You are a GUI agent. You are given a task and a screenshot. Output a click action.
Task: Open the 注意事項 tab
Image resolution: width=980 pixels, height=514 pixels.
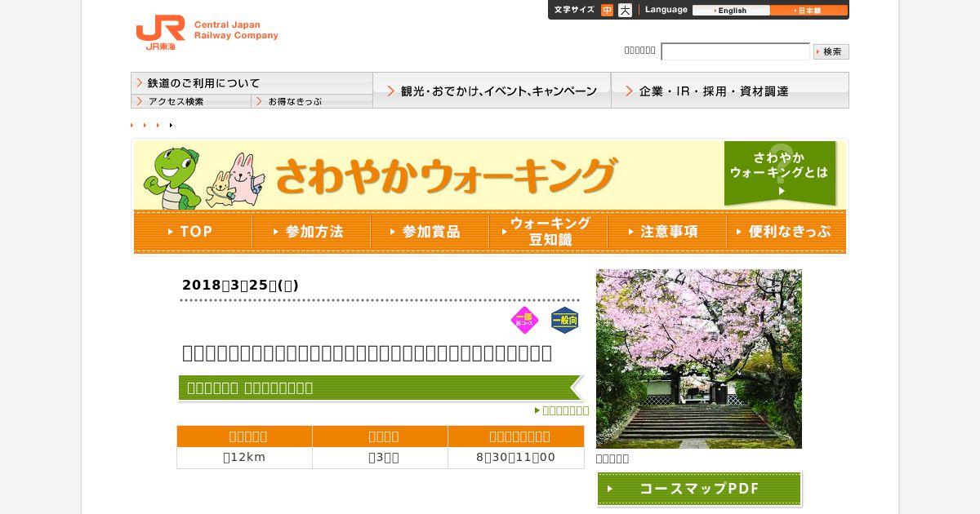coord(666,232)
